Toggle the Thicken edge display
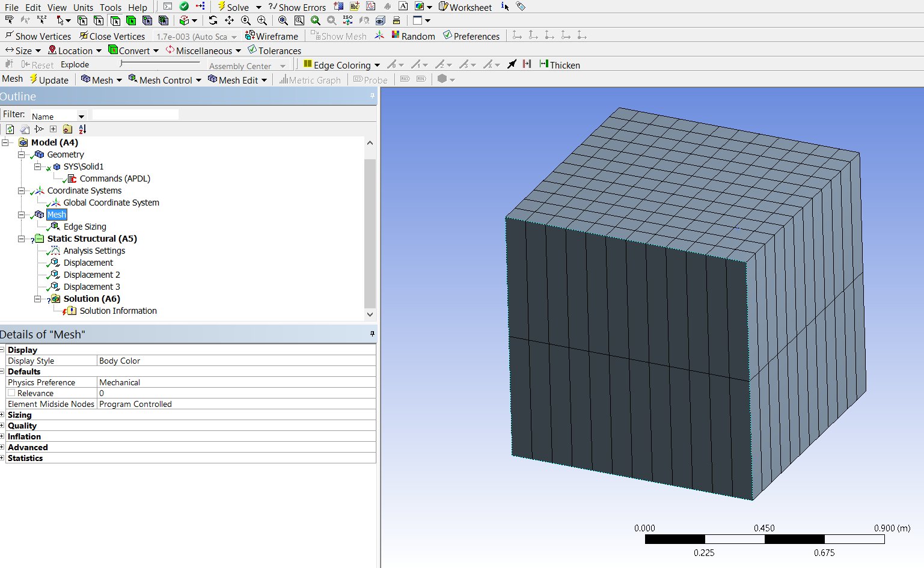924x568 pixels. click(x=560, y=65)
